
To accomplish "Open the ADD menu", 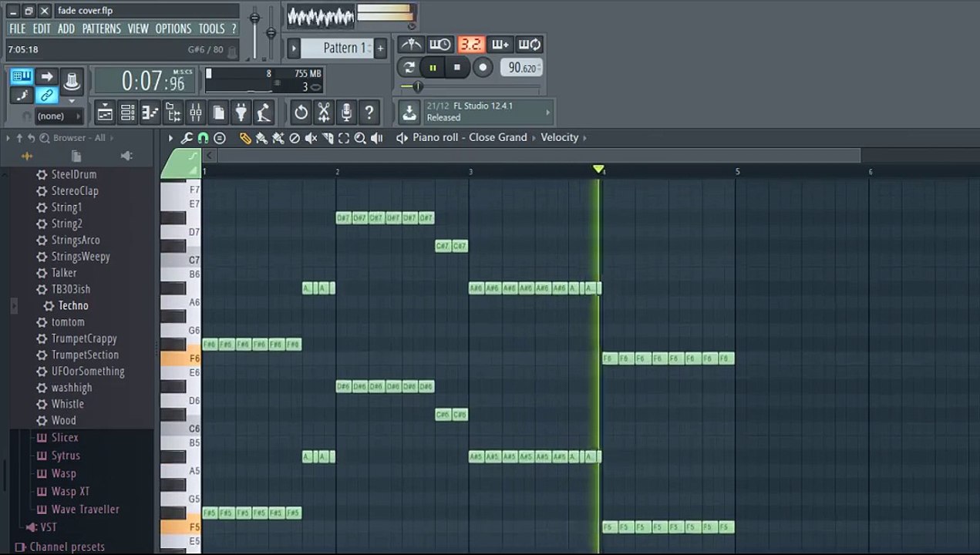I will (66, 29).
